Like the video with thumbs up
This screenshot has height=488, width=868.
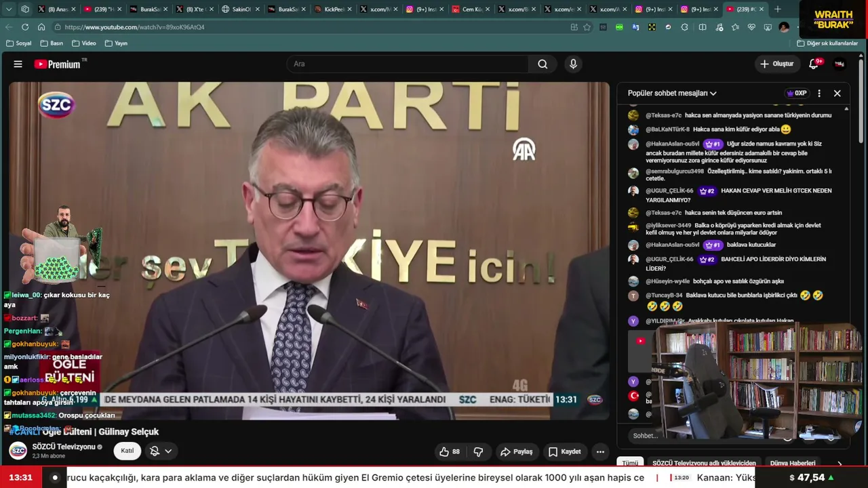[449, 451]
